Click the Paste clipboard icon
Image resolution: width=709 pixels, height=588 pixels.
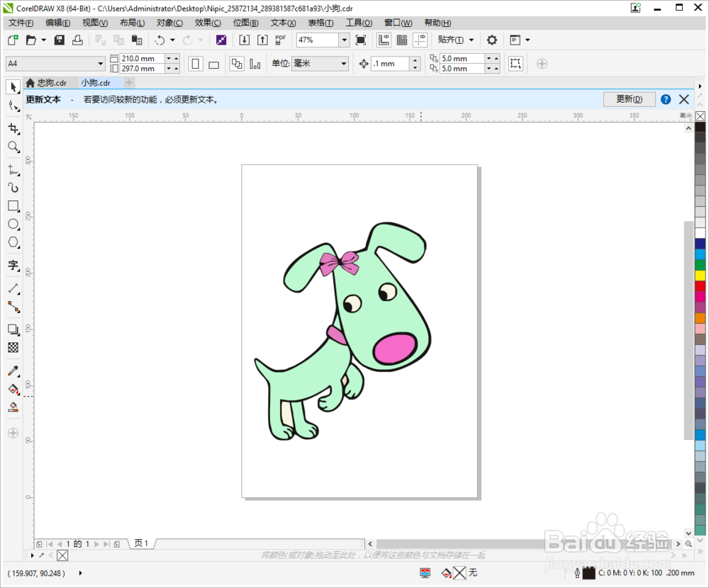pos(137,40)
